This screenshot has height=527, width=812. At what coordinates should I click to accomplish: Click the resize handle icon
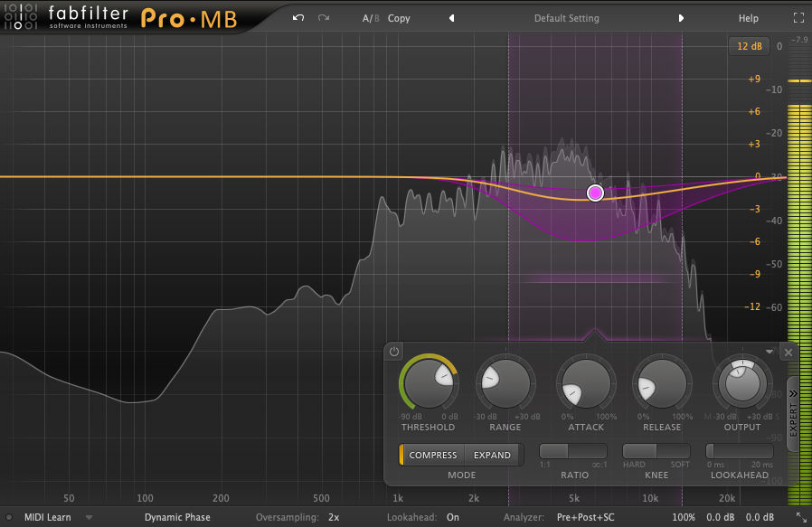801,517
